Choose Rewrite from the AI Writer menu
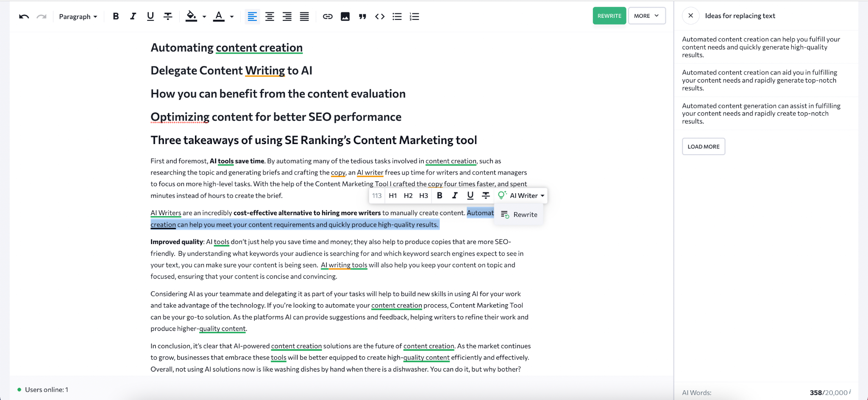The height and width of the screenshot is (400, 868). tap(520, 215)
